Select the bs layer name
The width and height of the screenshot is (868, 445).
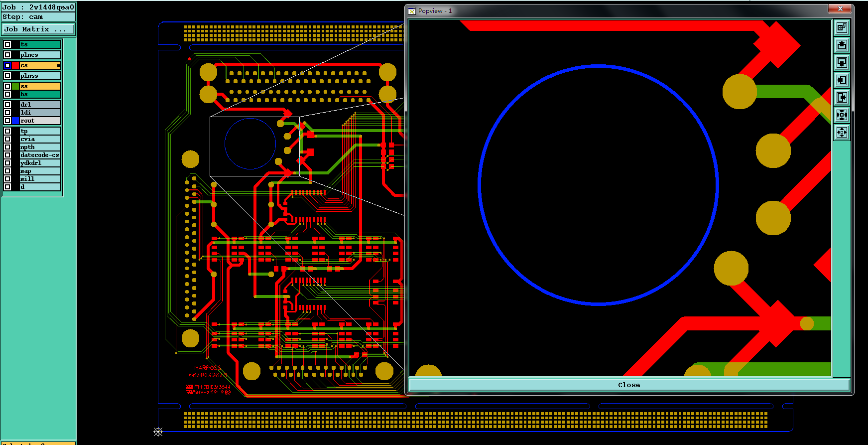click(x=40, y=94)
